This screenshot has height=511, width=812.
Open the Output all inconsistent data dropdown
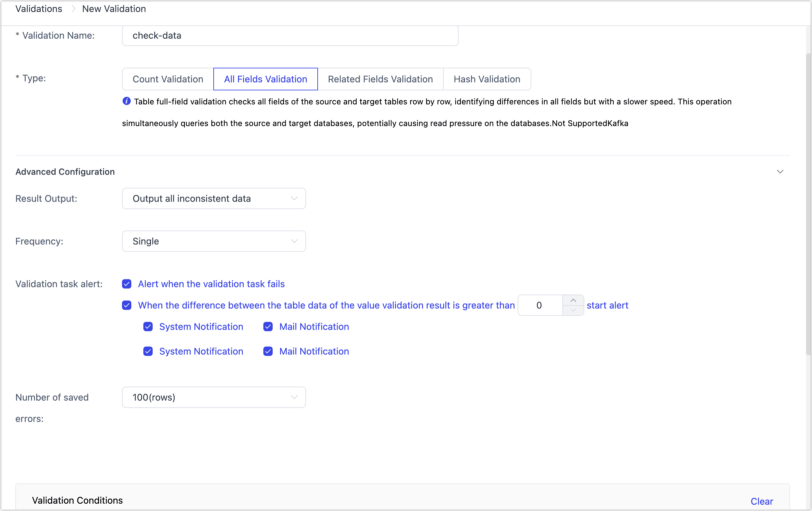(214, 198)
